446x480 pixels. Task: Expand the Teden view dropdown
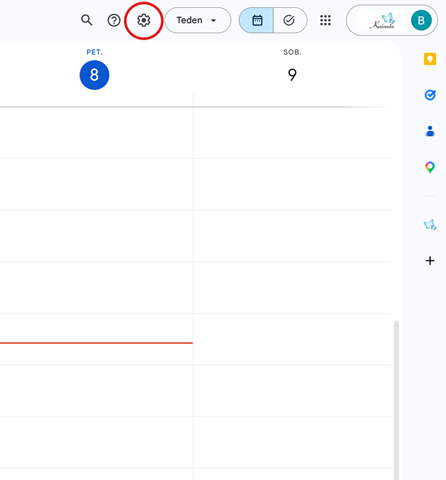(198, 20)
